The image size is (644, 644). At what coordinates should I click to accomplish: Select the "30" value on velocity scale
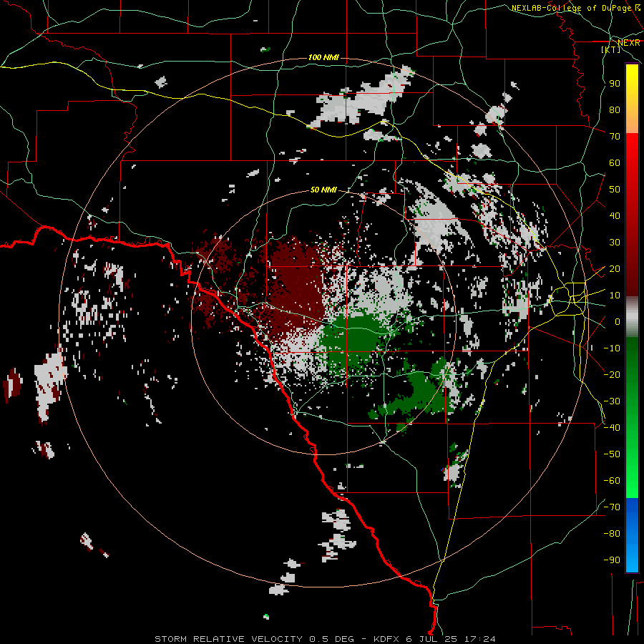pos(615,243)
